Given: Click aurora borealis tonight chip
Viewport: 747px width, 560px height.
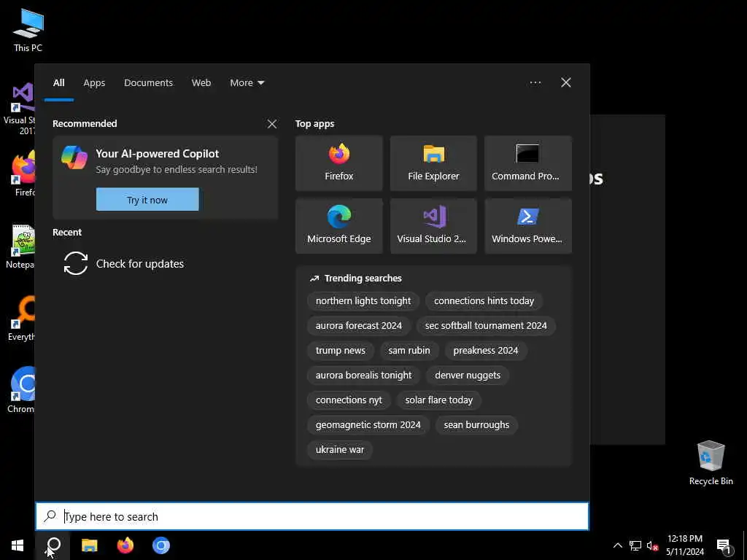Looking at the screenshot, I should pyautogui.click(x=363, y=376).
